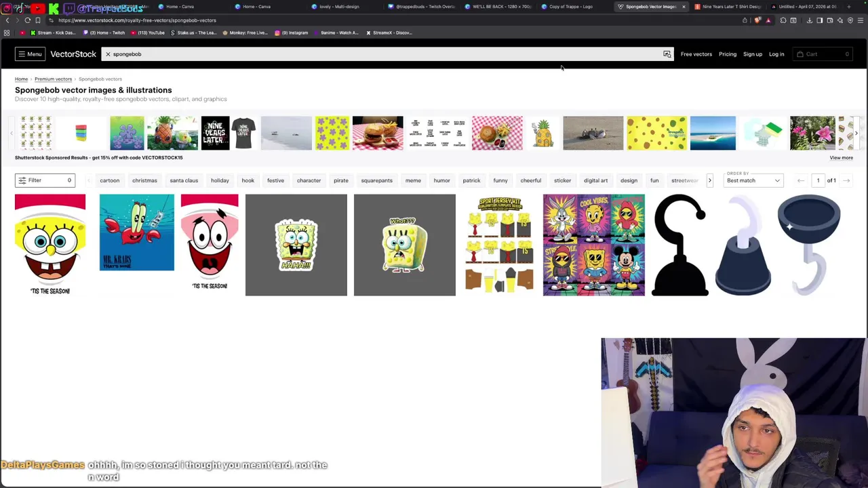Viewport: 868px width, 488px height.
Task: Open (9) Instagram bookmark
Action: [x=291, y=33]
